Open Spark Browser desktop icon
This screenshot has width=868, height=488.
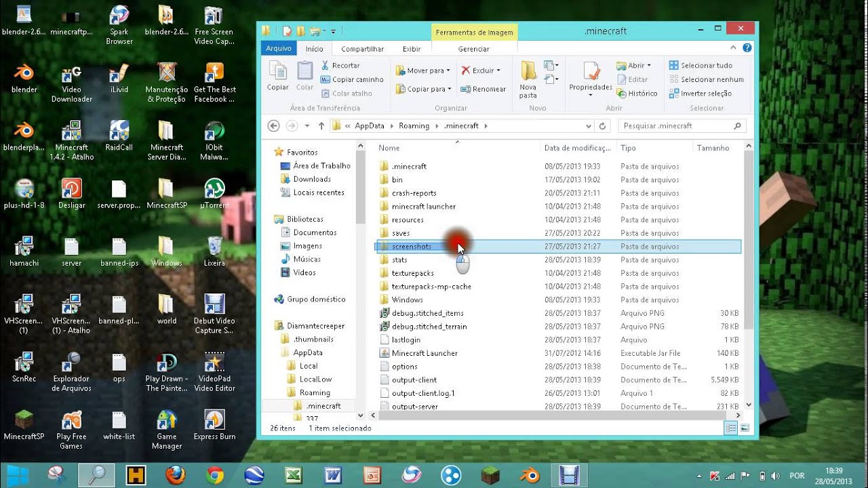(x=119, y=26)
